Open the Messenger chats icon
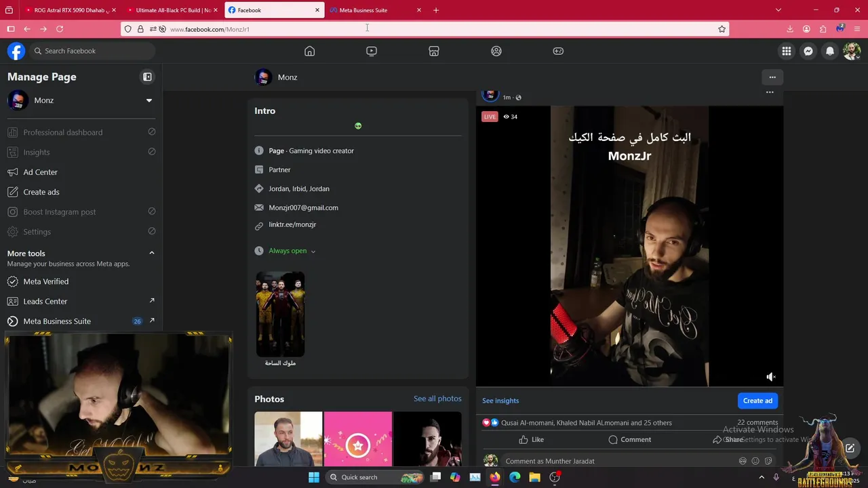The height and width of the screenshot is (488, 868). (808, 51)
